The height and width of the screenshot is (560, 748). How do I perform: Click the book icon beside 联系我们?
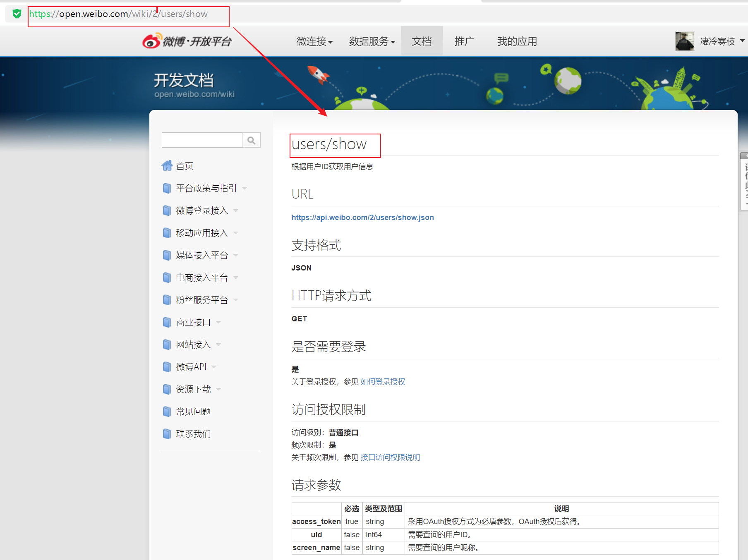(x=167, y=434)
